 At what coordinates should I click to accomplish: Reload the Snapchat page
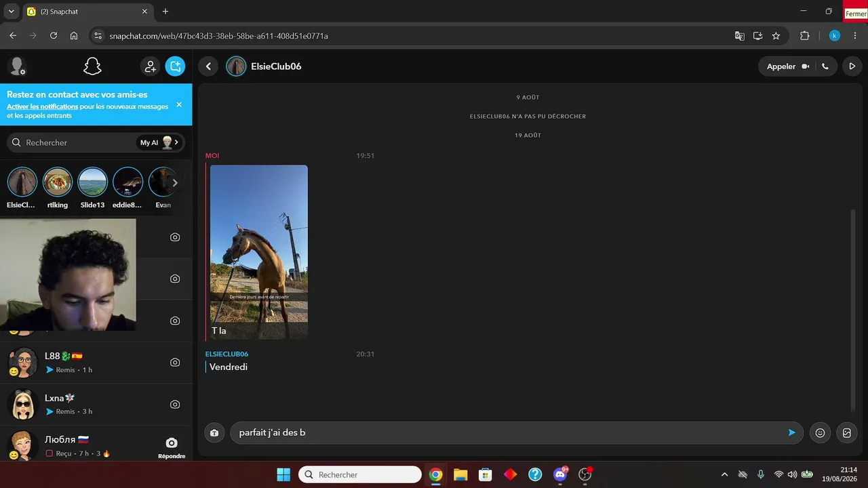point(54,36)
